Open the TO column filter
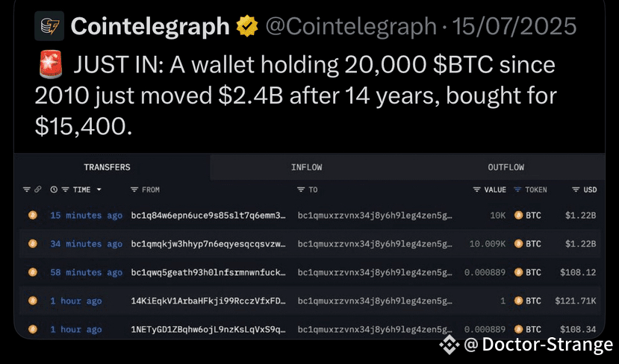Image resolution: width=619 pixels, height=364 pixels. point(301,189)
